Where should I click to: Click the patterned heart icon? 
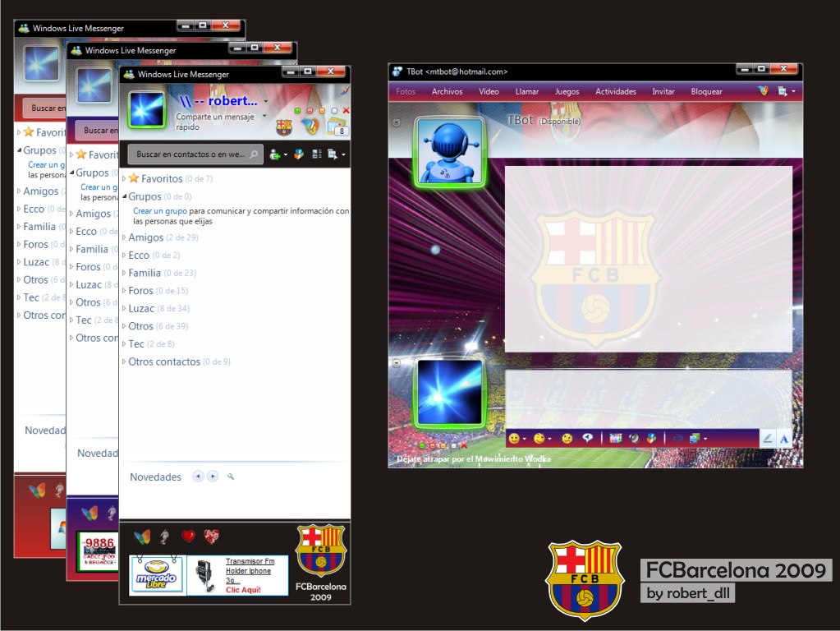coord(211,537)
